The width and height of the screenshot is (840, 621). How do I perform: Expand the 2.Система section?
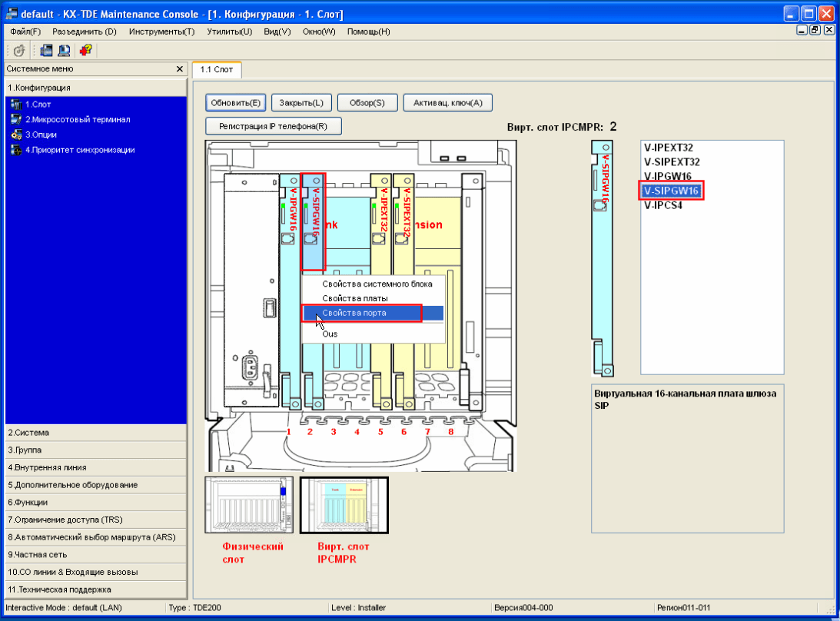[96, 433]
